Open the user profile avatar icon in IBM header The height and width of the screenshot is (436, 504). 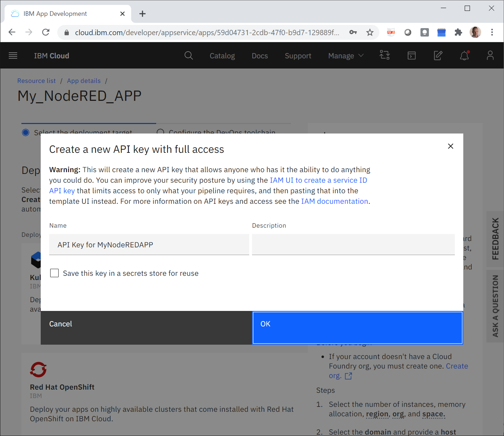[490, 56]
